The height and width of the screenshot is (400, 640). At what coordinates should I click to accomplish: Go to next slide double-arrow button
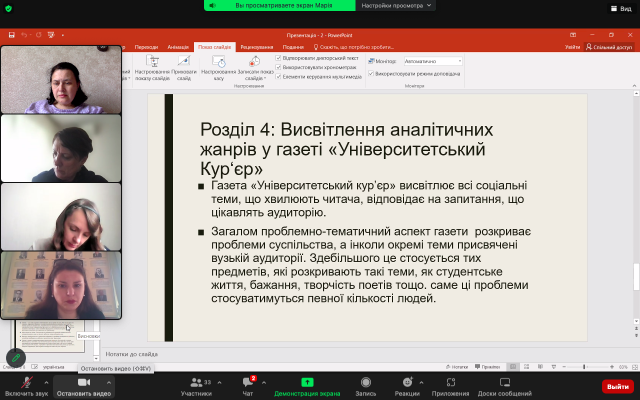[x=636, y=334]
